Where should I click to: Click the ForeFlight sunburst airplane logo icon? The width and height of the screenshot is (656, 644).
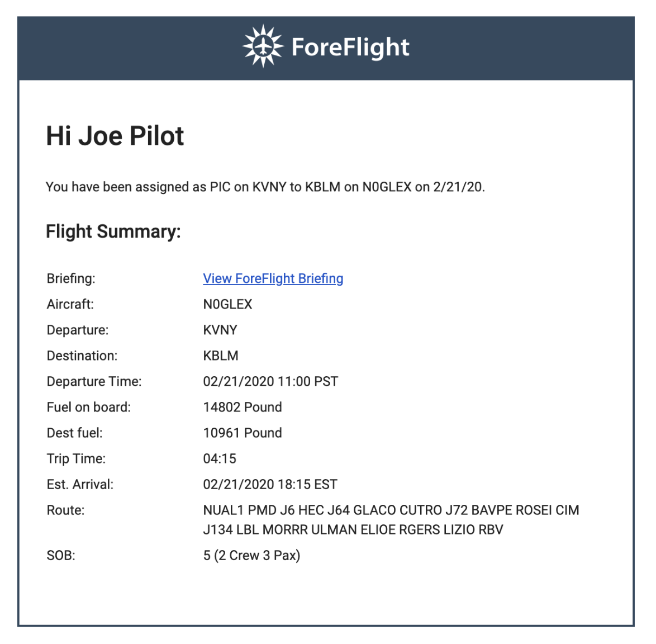pyautogui.click(x=262, y=46)
